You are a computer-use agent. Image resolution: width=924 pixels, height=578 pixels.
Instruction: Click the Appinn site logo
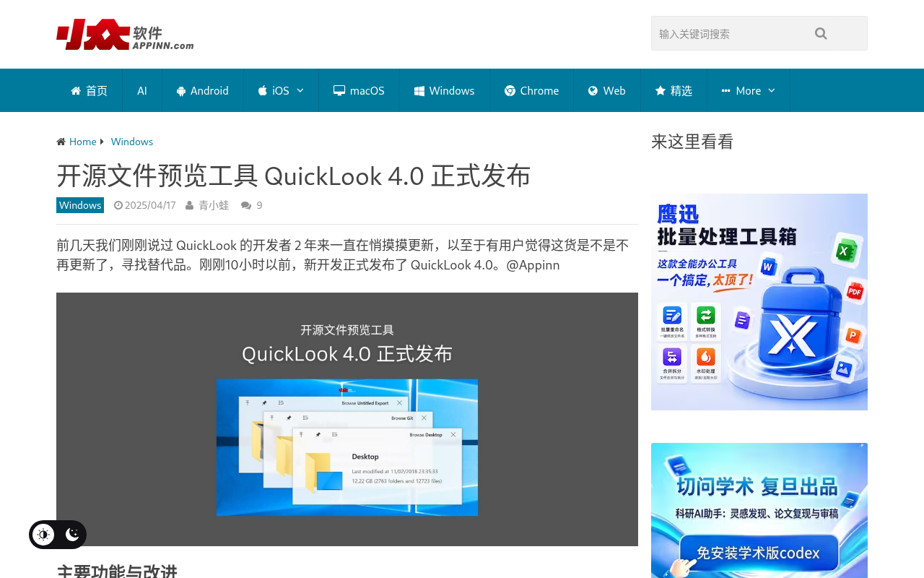[x=125, y=34]
